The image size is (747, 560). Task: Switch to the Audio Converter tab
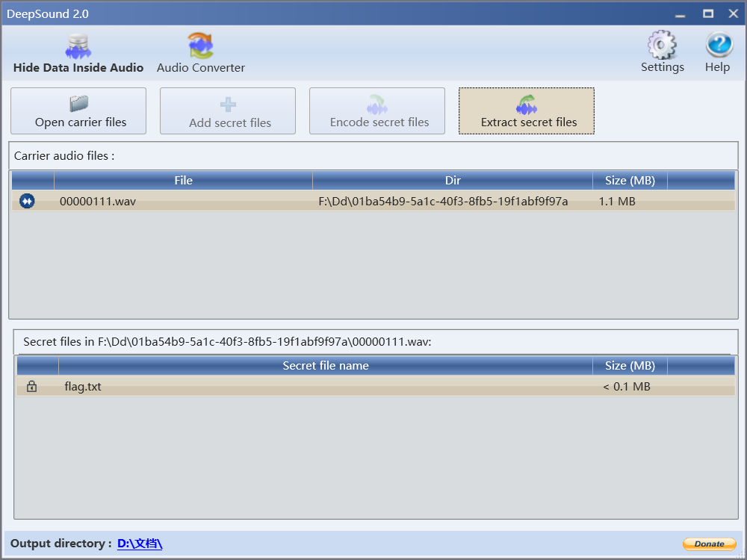[200, 53]
